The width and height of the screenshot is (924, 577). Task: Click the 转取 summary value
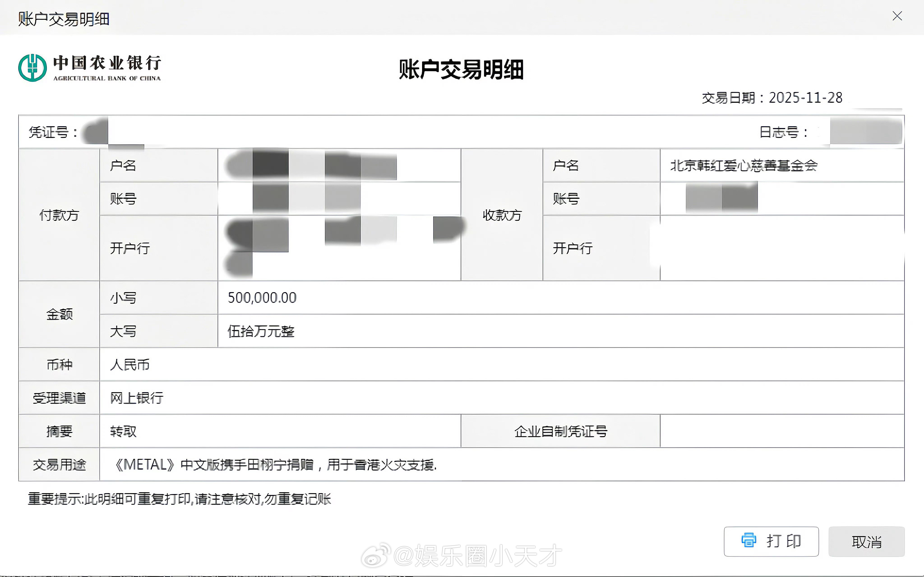[x=123, y=432]
